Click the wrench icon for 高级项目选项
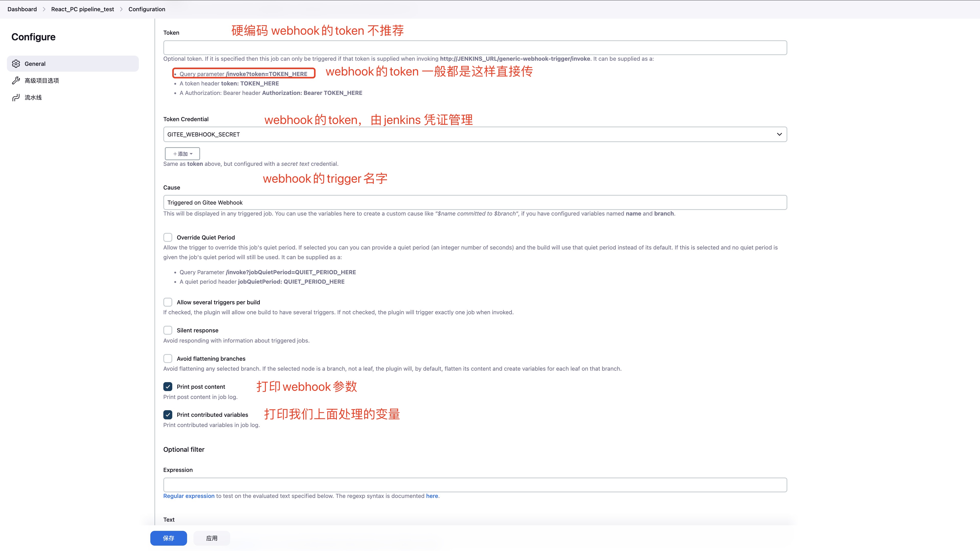The image size is (980, 551). point(16,80)
